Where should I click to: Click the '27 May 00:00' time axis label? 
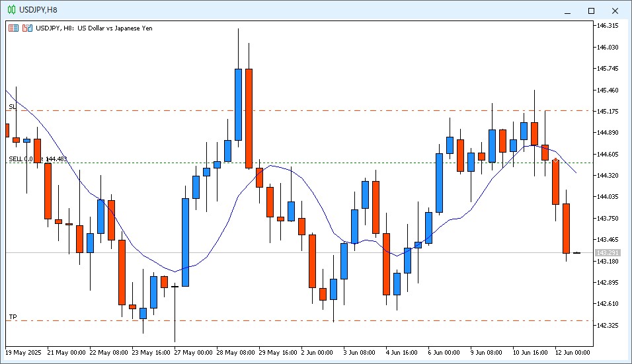pos(194,353)
